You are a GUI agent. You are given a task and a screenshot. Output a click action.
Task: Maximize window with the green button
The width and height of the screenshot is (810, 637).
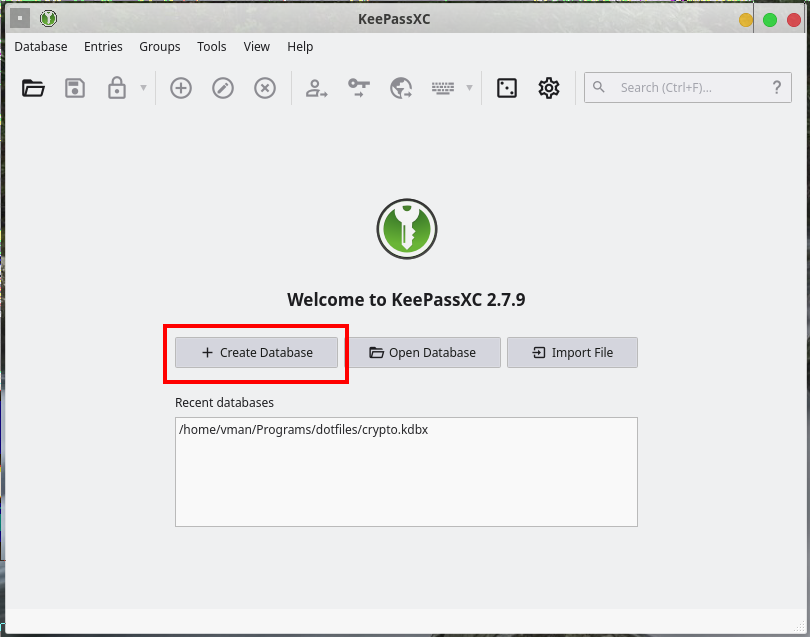[x=770, y=20]
